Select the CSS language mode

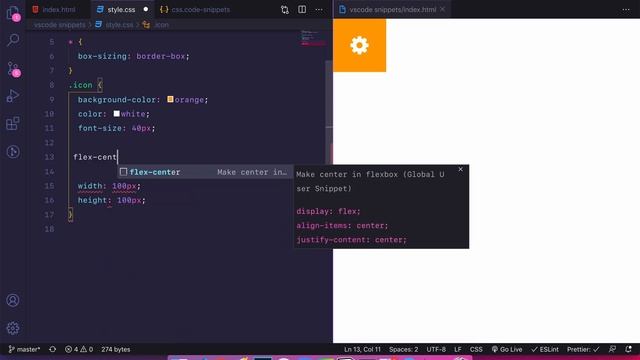pos(476,349)
